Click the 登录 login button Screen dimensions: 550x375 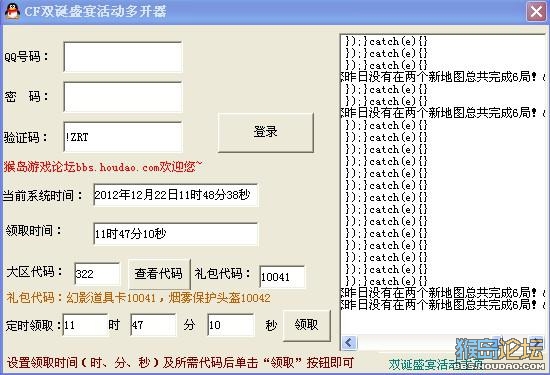pyautogui.click(x=266, y=132)
